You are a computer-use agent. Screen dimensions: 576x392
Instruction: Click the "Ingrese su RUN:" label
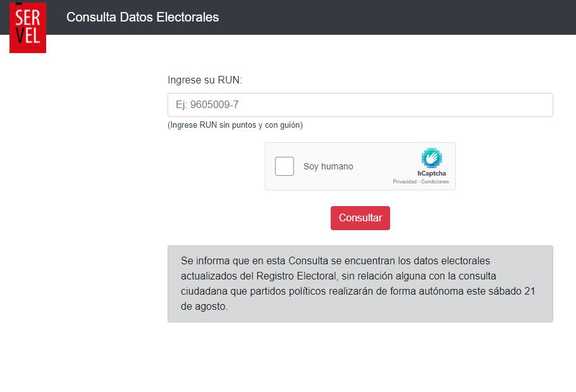pyautogui.click(x=205, y=80)
